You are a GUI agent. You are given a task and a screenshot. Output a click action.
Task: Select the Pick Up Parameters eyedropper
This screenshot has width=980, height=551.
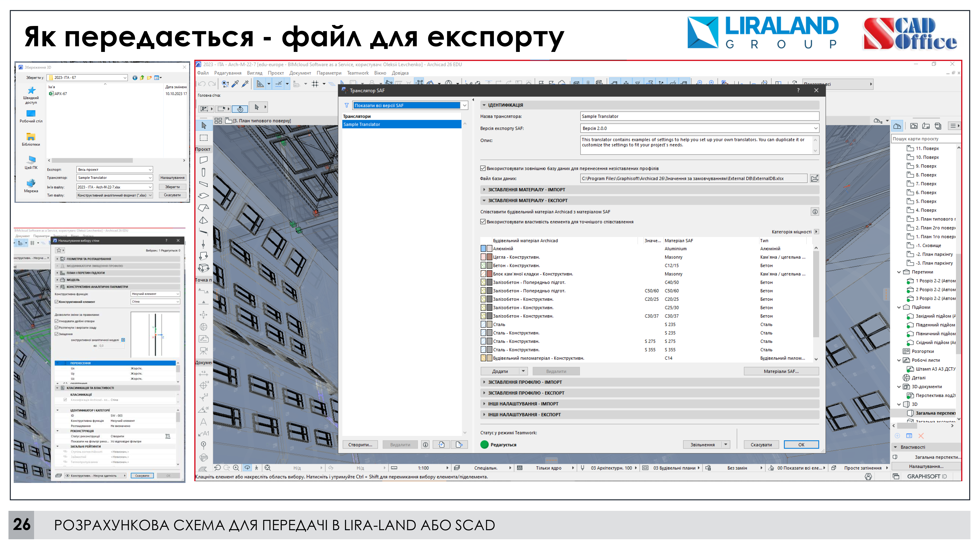[235, 84]
